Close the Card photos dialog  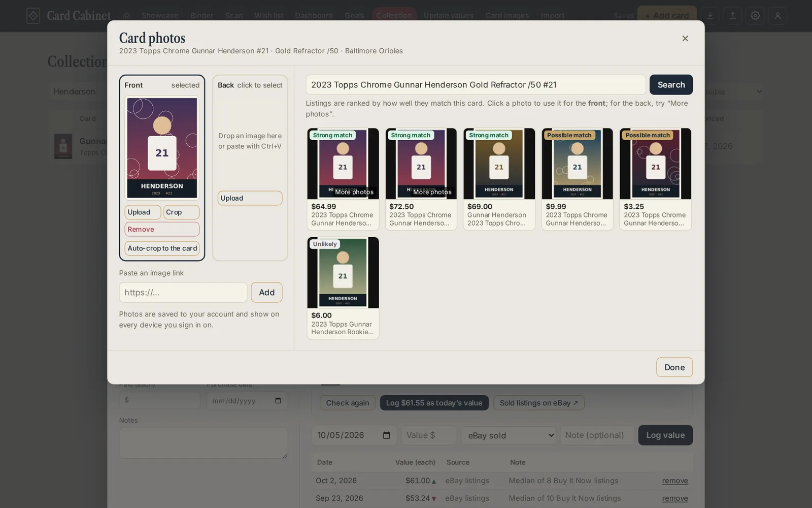pos(685,39)
